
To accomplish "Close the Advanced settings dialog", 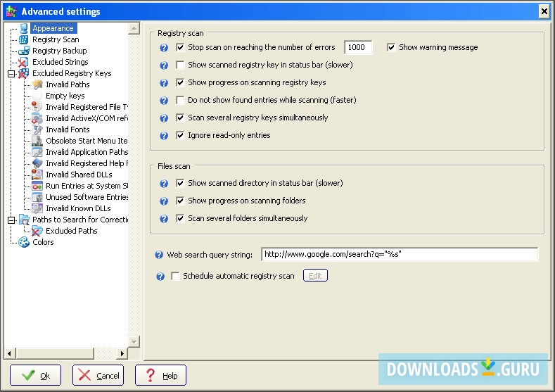I will 544,12.
